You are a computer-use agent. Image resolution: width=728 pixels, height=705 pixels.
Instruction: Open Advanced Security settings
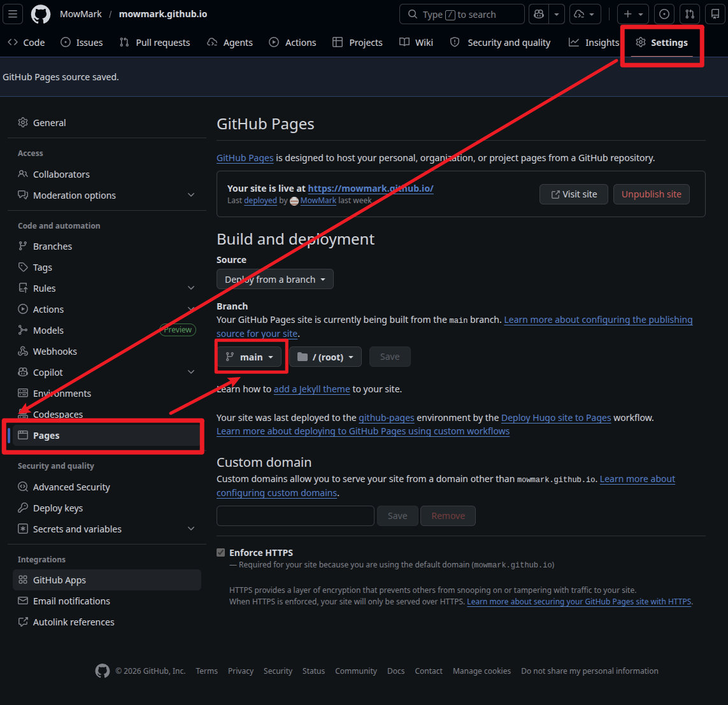[x=107, y=487]
